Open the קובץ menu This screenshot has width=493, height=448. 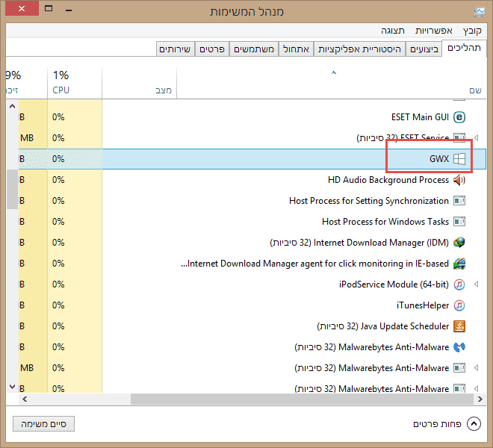[472, 31]
